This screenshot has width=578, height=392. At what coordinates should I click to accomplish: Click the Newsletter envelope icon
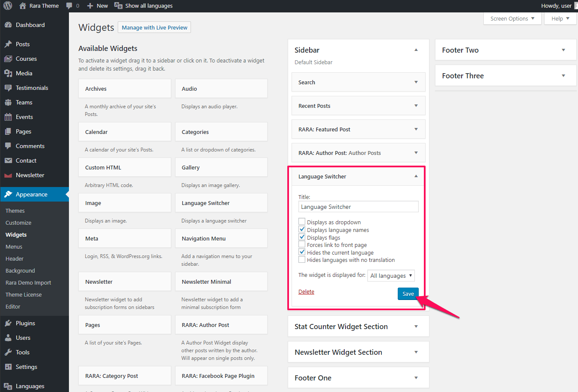(x=8, y=175)
